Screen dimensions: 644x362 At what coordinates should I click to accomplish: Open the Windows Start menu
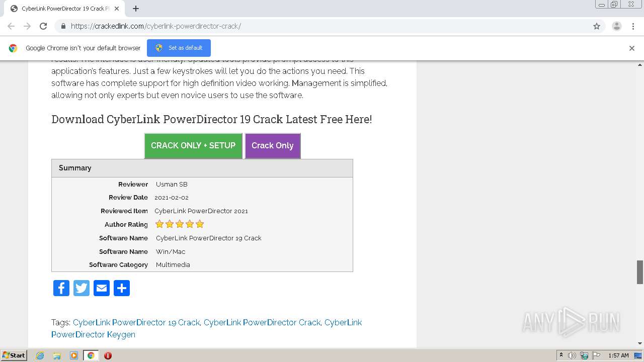pyautogui.click(x=14, y=355)
